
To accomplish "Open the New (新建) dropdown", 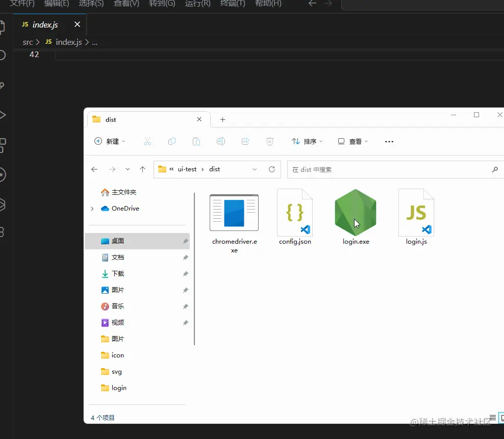I will [110, 141].
